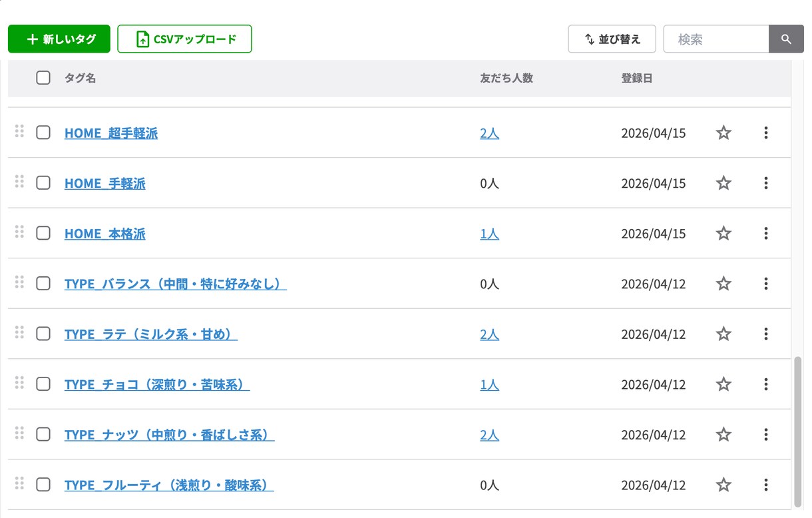The width and height of the screenshot is (812, 518).
Task: Open more options for TYPE_ナッツ row
Action: 766,434
